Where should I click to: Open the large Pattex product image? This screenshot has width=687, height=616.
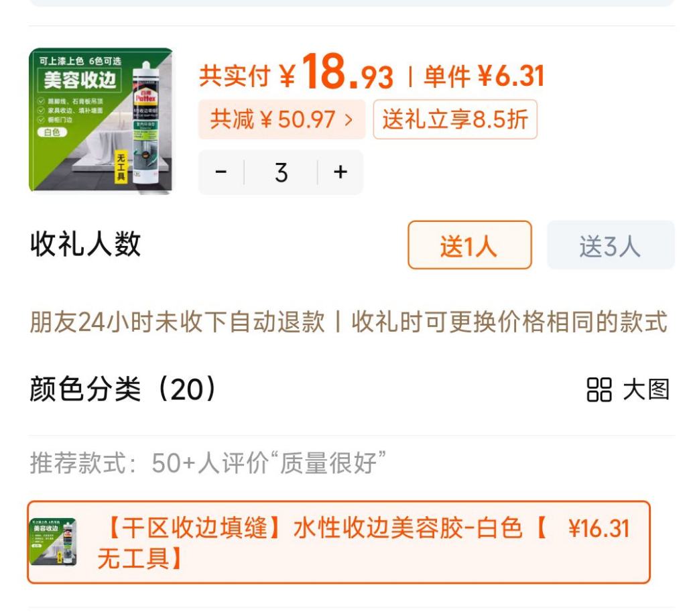click(101, 119)
